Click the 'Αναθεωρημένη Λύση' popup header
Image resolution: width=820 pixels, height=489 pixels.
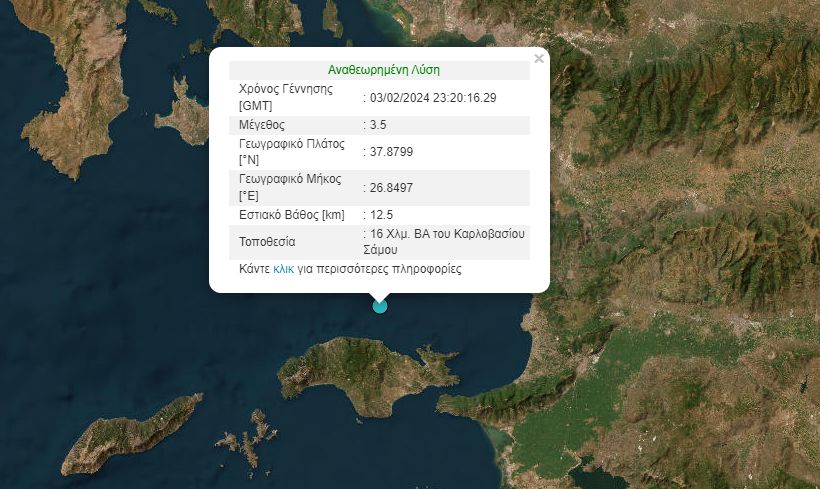pos(383,71)
